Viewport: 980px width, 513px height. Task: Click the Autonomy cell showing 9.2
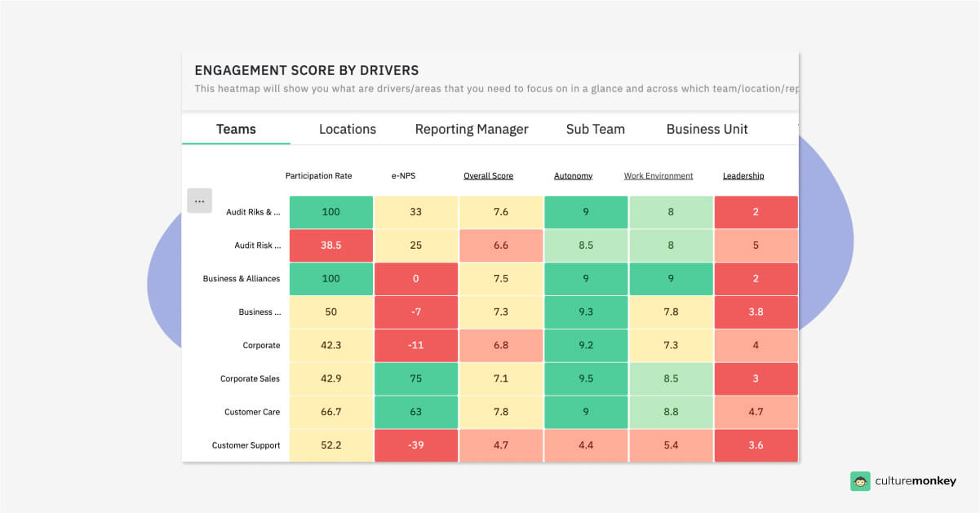point(586,345)
